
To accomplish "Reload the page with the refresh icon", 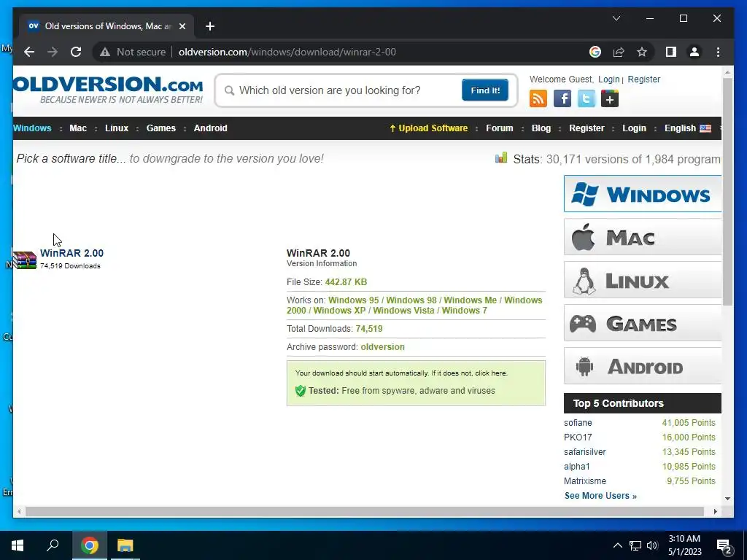I will [76, 52].
